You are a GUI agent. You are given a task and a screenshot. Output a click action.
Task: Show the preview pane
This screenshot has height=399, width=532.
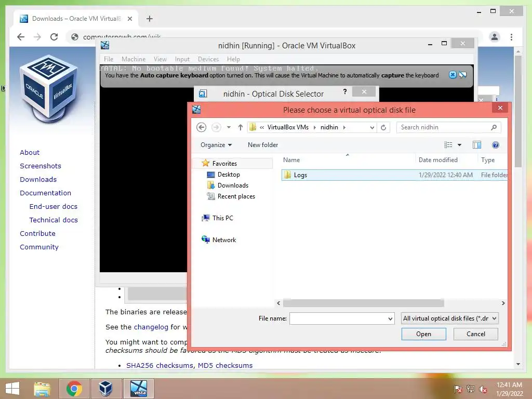(x=477, y=145)
